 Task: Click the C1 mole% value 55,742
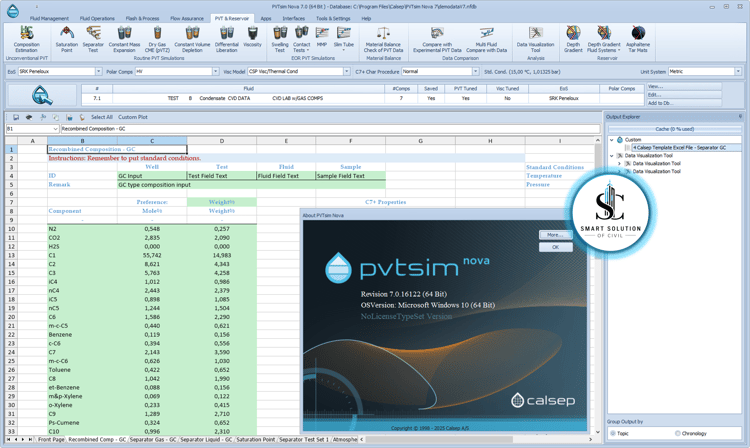152,255
